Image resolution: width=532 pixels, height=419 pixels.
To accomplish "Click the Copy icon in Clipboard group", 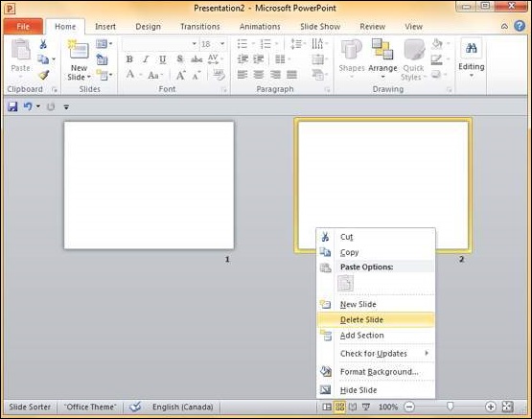I will [43, 59].
